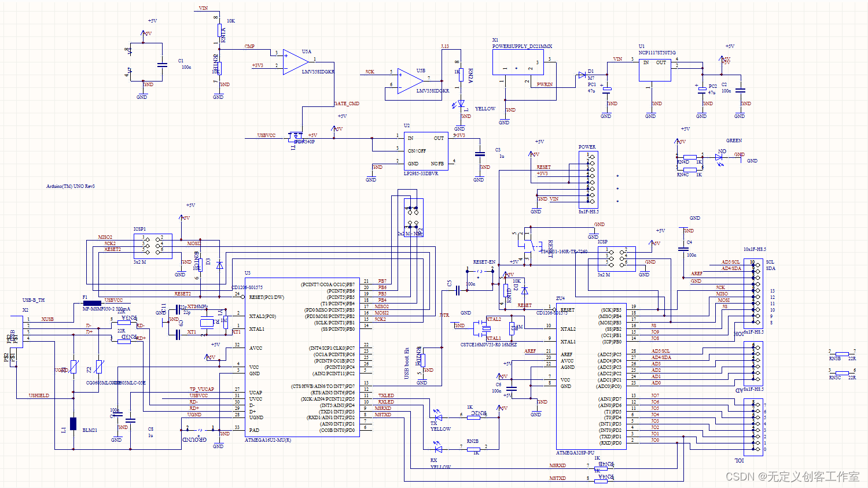Click the MF-MSMF050-2 500mA fuse label

coord(106,309)
